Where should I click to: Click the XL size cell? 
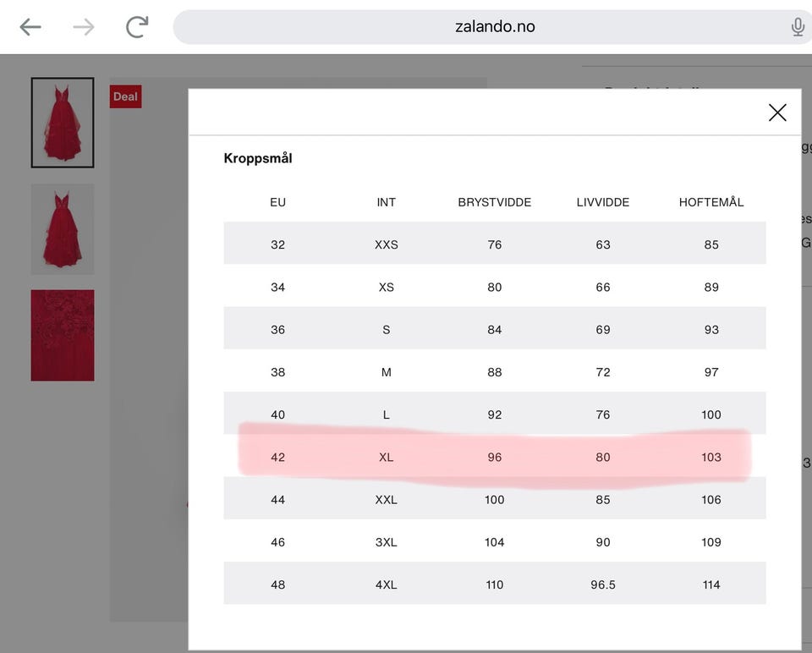tap(387, 457)
